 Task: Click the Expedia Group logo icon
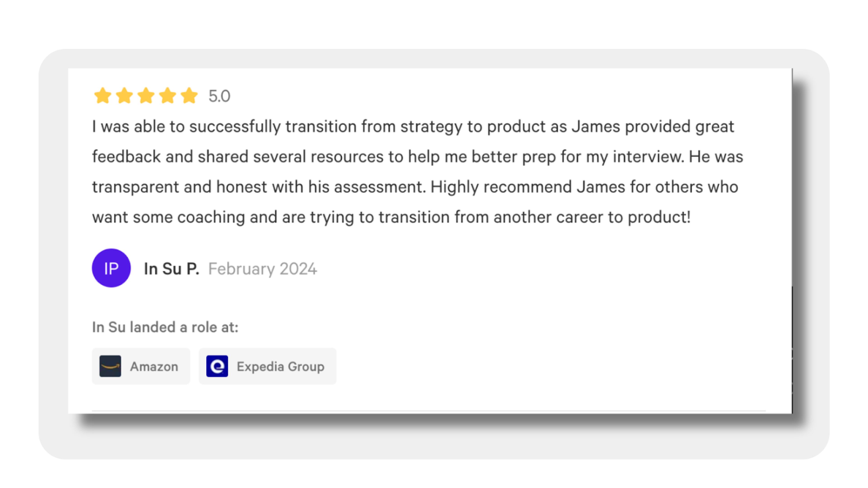point(217,366)
